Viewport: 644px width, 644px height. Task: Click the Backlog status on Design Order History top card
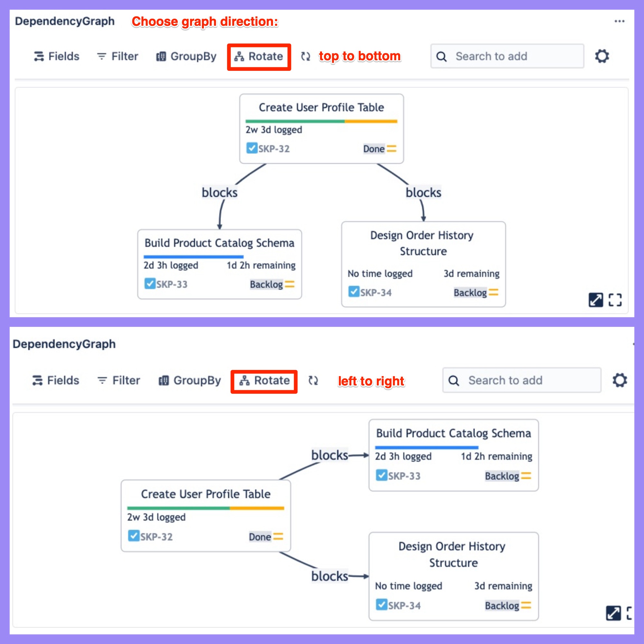(x=470, y=292)
